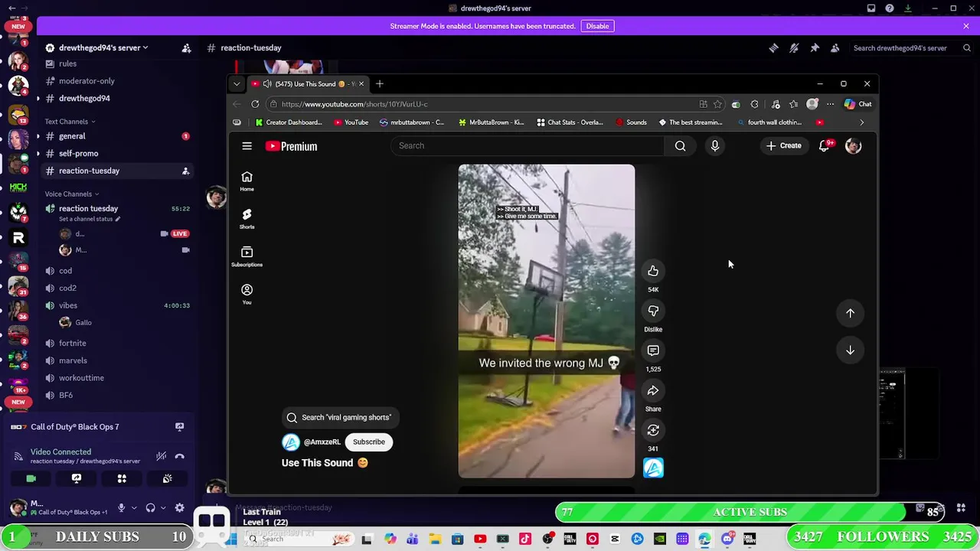Collapse the Voice Channels category

point(72,194)
